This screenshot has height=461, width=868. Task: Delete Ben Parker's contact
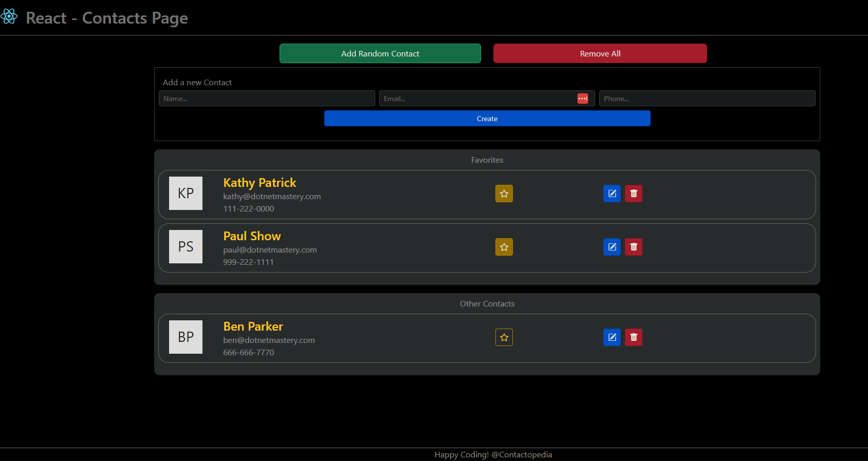[x=633, y=337]
